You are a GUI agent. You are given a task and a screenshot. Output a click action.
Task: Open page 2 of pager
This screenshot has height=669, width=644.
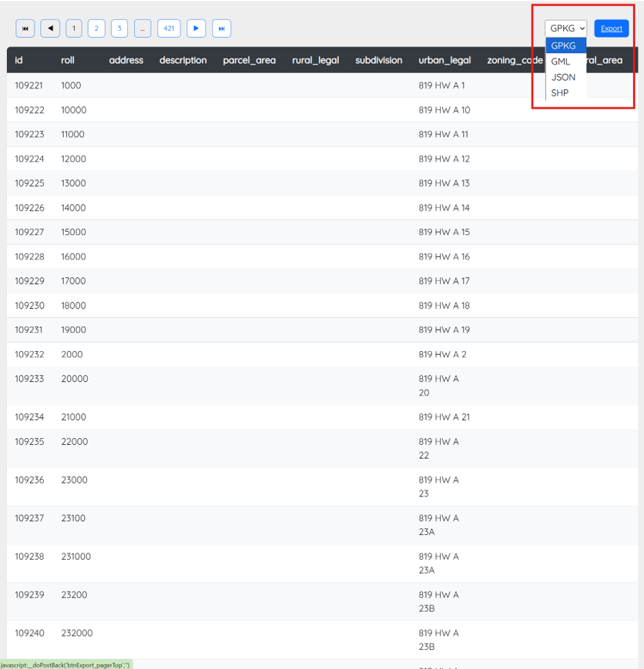[96, 28]
